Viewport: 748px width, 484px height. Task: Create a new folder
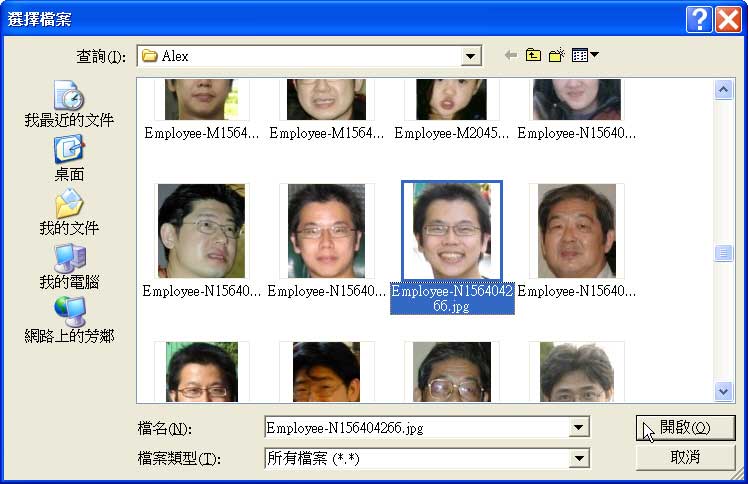coord(557,55)
